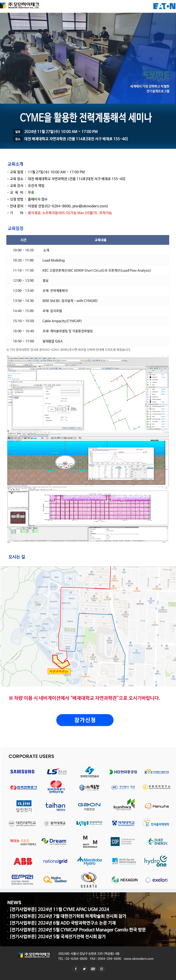Select the 12:00 ~ 13:00 점심 row
176x980 pixels.
88,280
